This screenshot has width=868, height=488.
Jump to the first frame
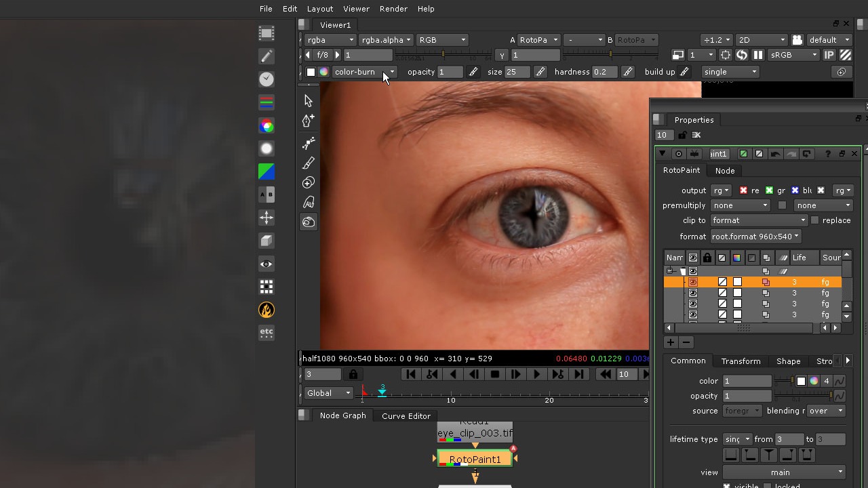coord(411,374)
